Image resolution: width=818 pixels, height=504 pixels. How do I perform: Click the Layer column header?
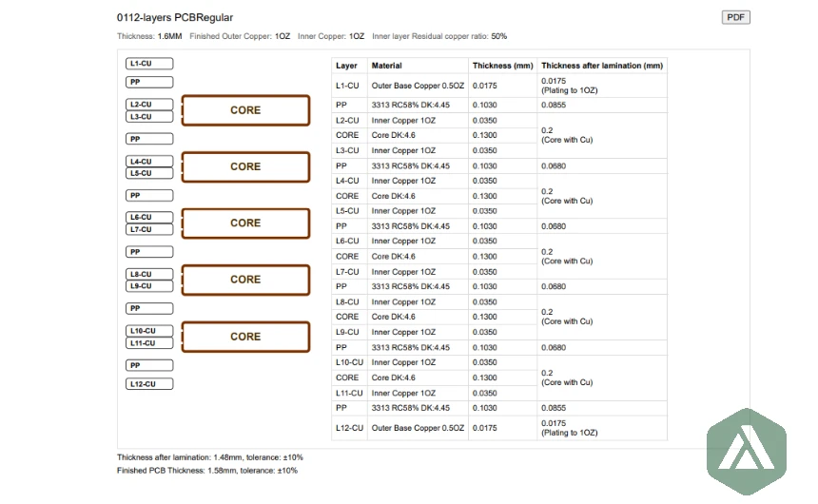click(x=347, y=66)
